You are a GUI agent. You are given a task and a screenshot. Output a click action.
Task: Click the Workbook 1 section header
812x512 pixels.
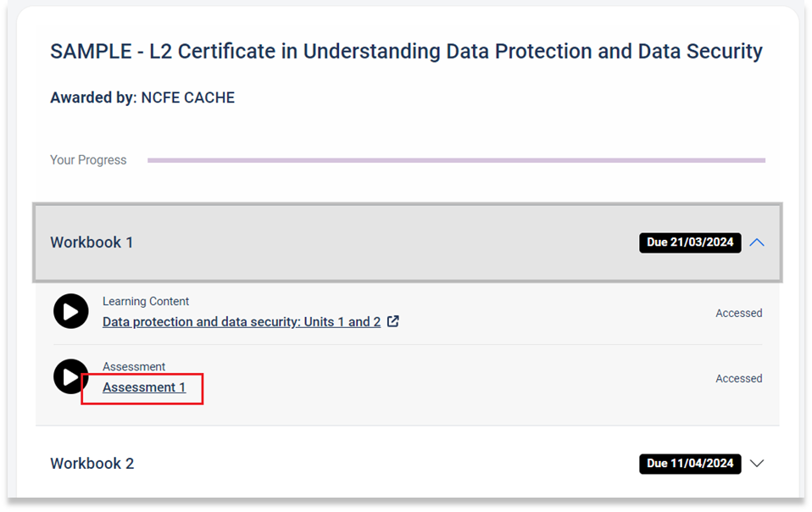click(408, 242)
